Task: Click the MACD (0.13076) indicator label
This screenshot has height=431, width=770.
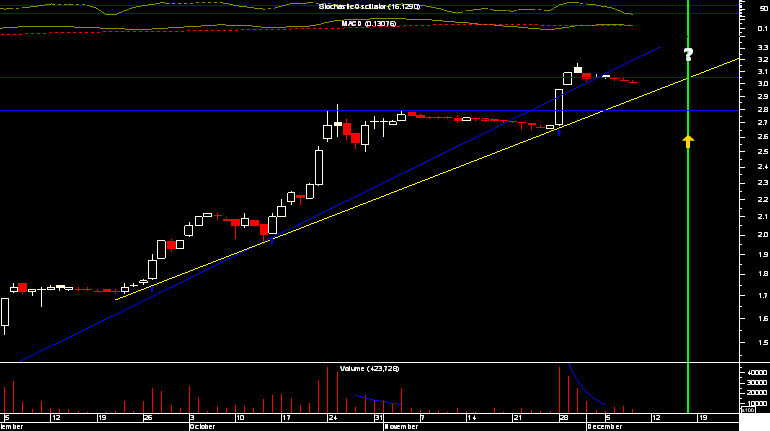Action: (369, 24)
